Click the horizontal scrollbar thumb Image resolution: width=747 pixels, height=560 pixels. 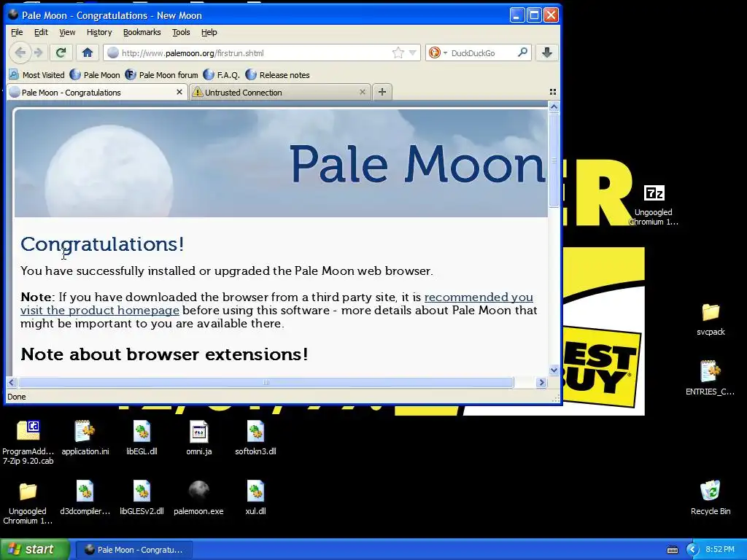pyautogui.click(x=266, y=382)
